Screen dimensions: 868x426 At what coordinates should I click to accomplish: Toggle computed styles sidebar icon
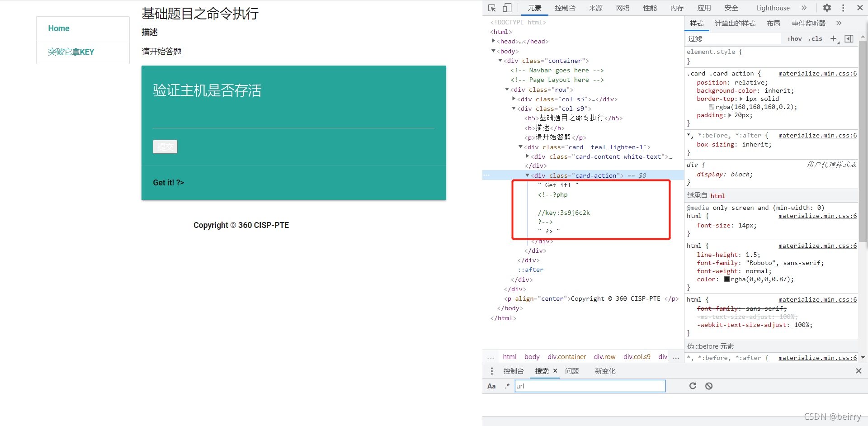pyautogui.click(x=849, y=39)
